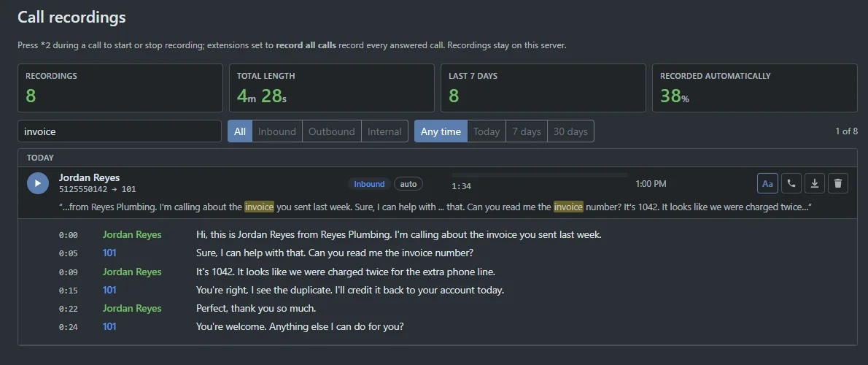This screenshot has width=868, height=365.
Task: Click the line "You're right, I see the duplicate"
Action: [x=350, y=291]
